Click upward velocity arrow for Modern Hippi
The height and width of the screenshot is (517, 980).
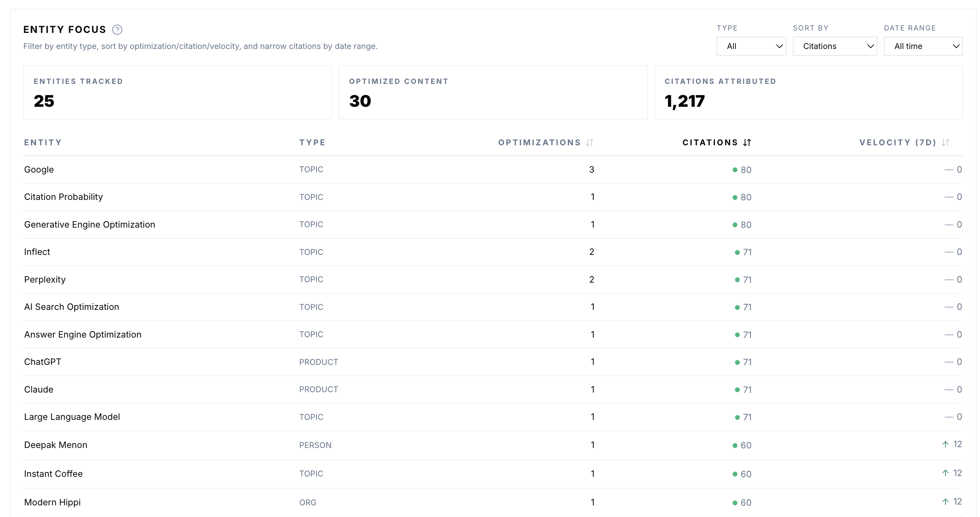pos(945,502)
